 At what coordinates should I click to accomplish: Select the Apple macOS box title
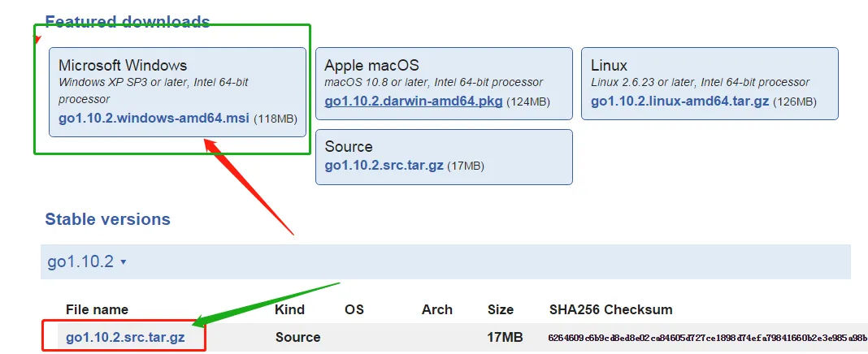pyautogui.click(x=372, y=65)
